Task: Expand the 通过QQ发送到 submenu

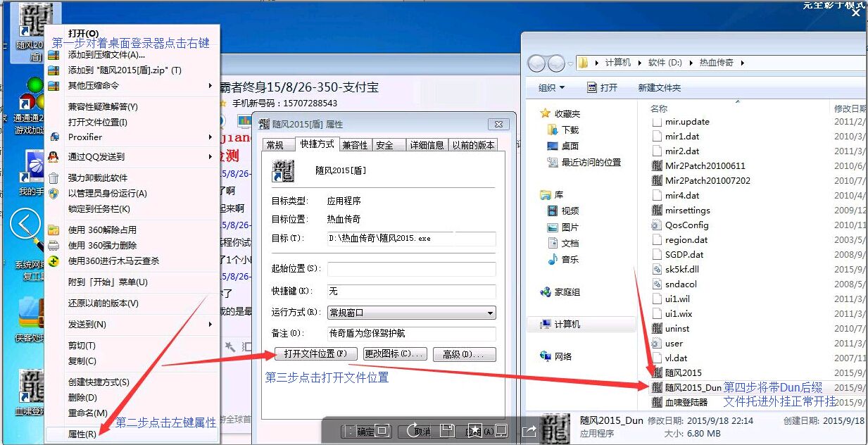Action: [210, 157]
